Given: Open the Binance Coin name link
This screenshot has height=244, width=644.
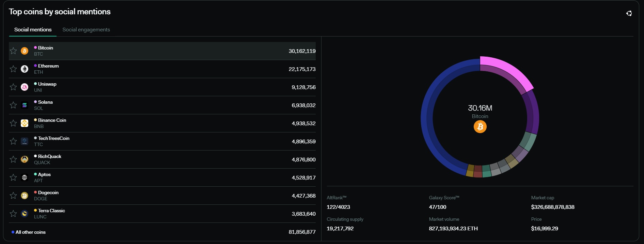Looking at the screenshot, I should (x=52, y=120).
